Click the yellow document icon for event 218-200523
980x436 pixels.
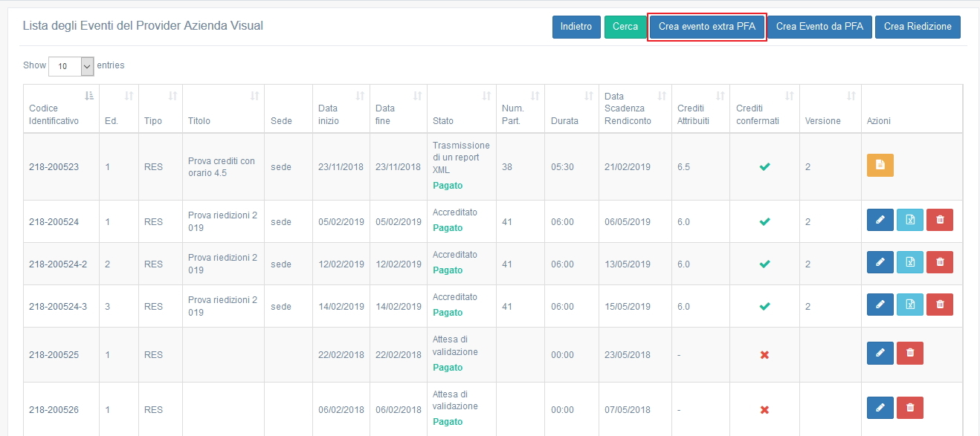(x=880, y=166)
